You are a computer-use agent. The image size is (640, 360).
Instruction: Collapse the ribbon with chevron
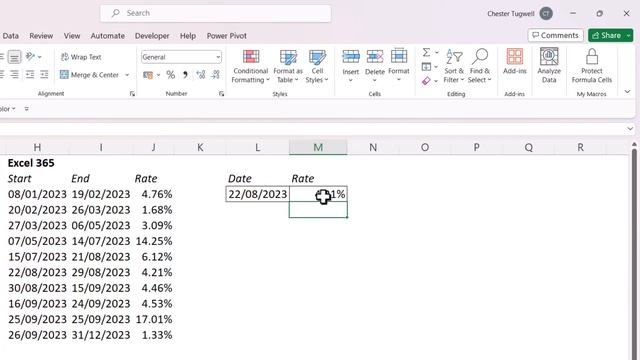[x=627, y=91]
